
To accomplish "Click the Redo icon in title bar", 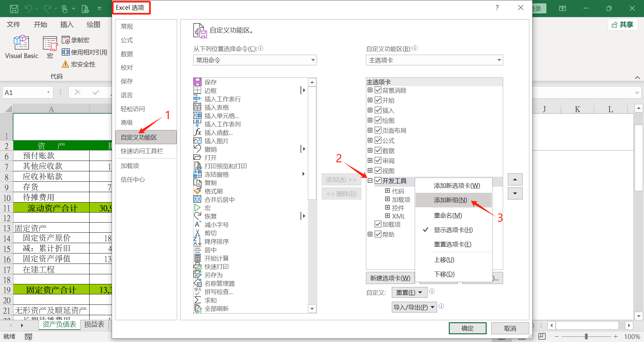I will point(48,9).
